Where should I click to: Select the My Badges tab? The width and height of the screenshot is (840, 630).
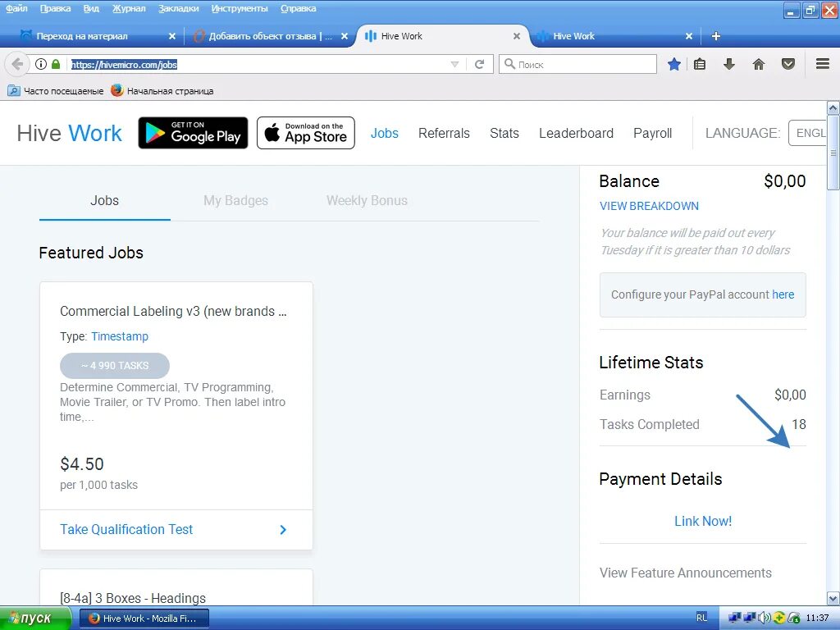point(235,200)
